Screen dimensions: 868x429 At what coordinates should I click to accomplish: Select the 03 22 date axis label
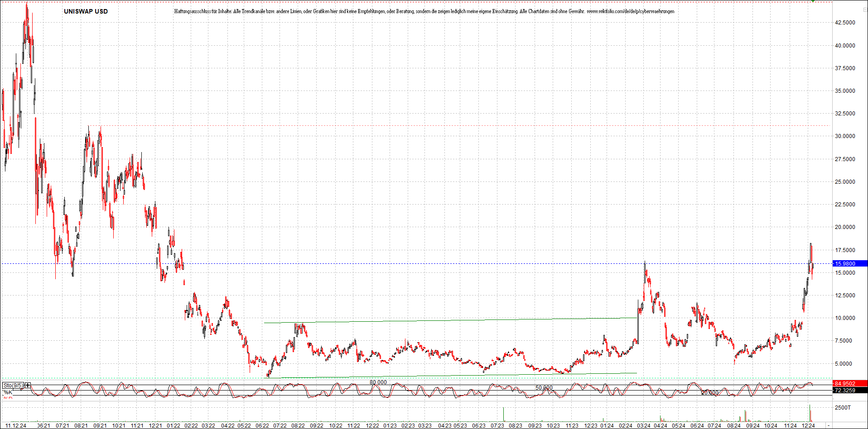click(x=208, y=426)
